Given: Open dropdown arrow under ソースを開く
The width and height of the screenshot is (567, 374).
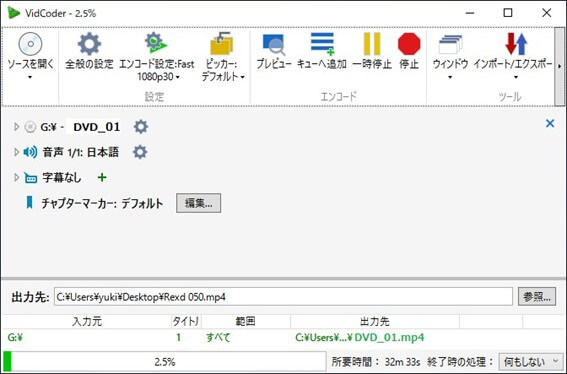Looking at the screenshot, I should coord(30,77).
